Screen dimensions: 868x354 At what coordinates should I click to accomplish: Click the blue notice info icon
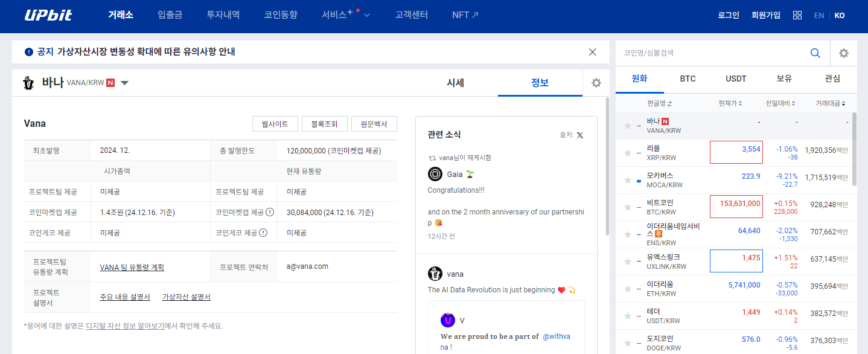pyautogui.click(x=28, y=52)
